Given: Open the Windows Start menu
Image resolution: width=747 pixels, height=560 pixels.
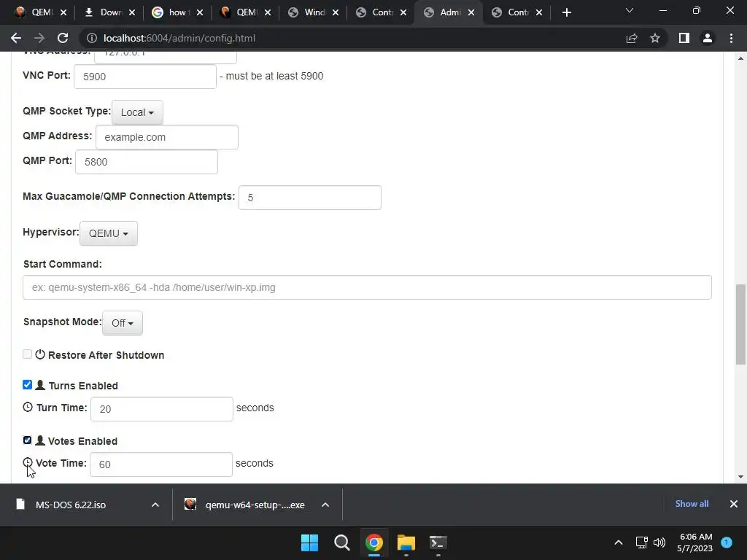Looking at the screenshot, I should pos(309,542).
